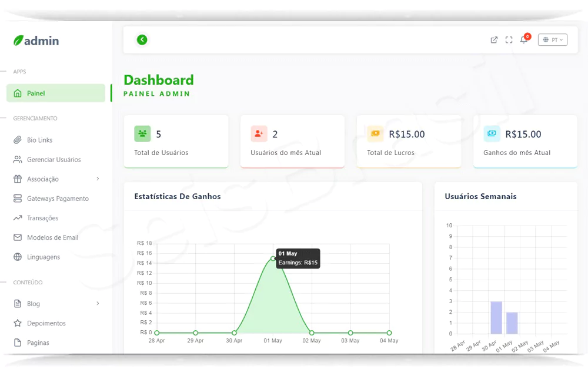Expand the Associação submenu chevron
This screenshot has width=588, height=376.
(x=98, y=179)
